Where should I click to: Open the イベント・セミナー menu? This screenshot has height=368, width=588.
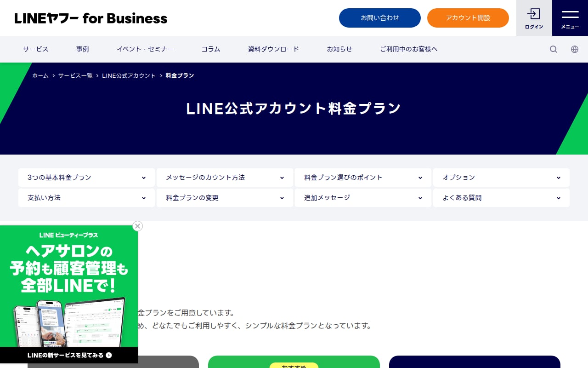click(145, 49)
